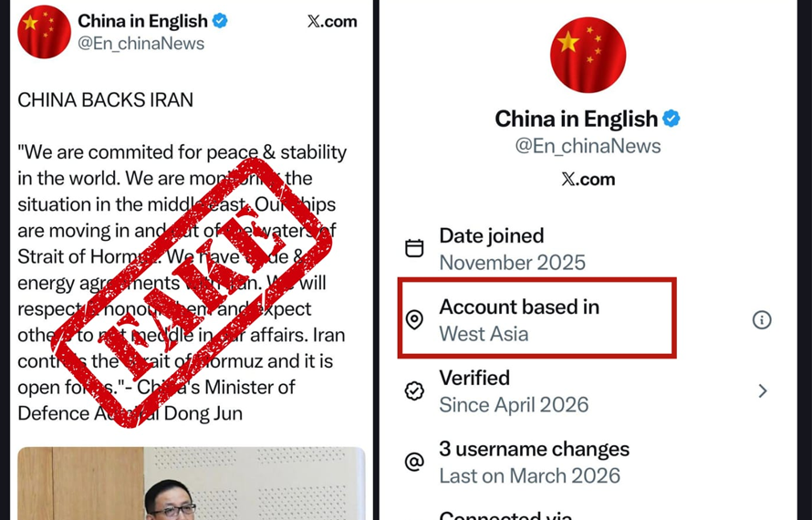Click the @ username changes icon
Image resolution: width=812 pixels, height=520 pixels.
[x=414, y=462]
